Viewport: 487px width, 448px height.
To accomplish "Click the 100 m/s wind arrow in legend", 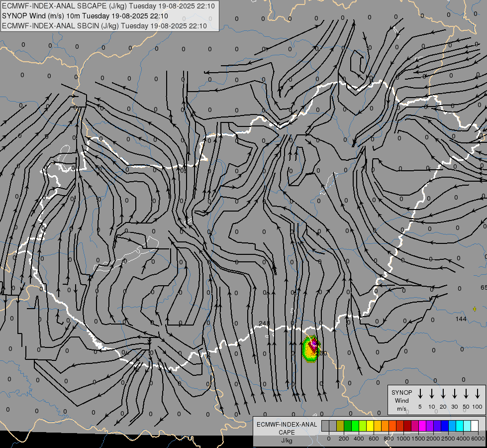I will pyautogui.click(x=478, y=394).
